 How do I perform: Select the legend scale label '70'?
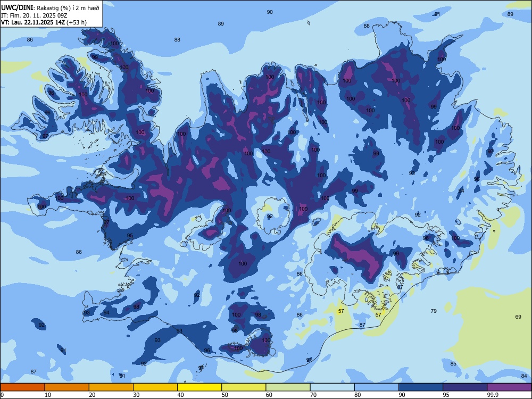313,395
